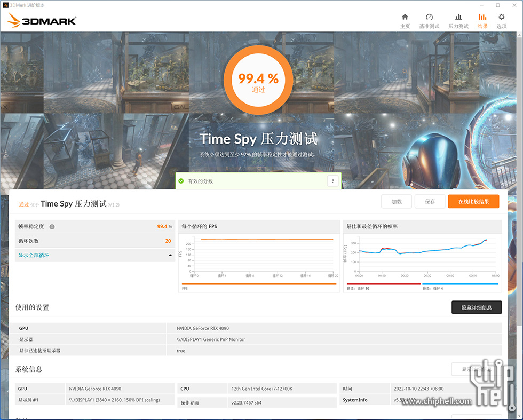Screen dimensions: 523x420
Task: Expand system info with 显示详细信息 button
Action: [476, 369]
